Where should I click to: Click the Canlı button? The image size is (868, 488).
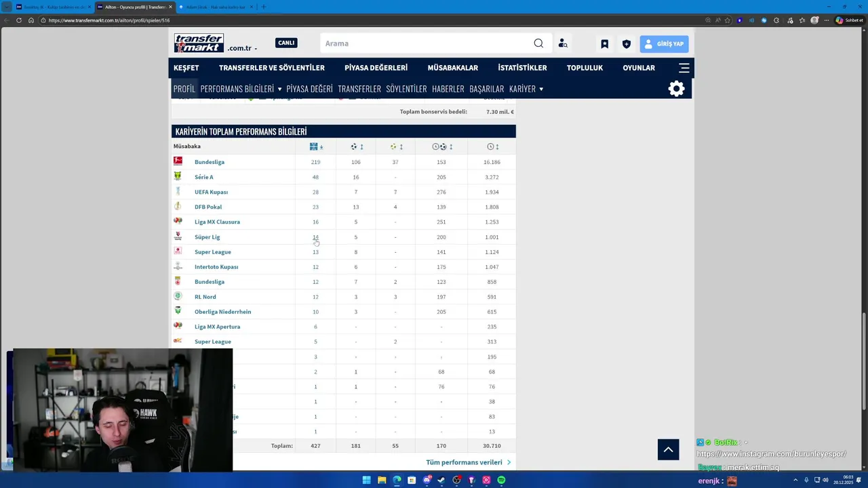coord(286,43)
